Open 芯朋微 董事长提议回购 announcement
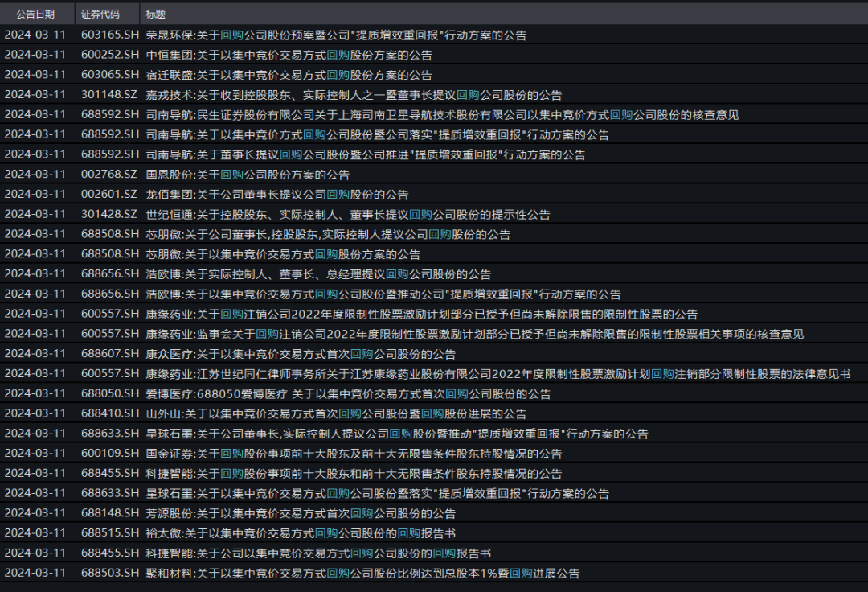The height and width of the screenshot is (592, 868). pos(328,234)
